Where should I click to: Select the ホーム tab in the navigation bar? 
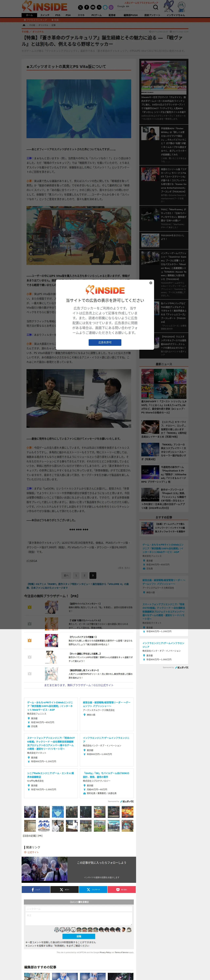point(29,15)
